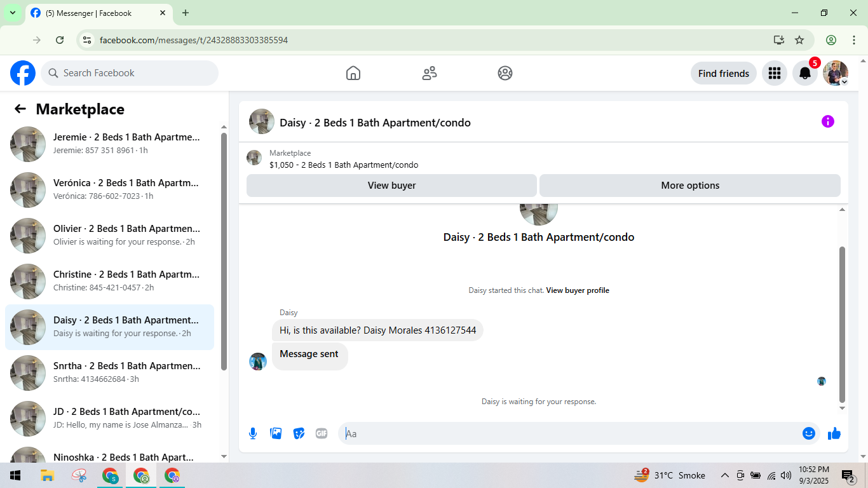Screen dimensions: 868x488
Task: Open the tab search dropdown arrow
Action: point(13,13)
